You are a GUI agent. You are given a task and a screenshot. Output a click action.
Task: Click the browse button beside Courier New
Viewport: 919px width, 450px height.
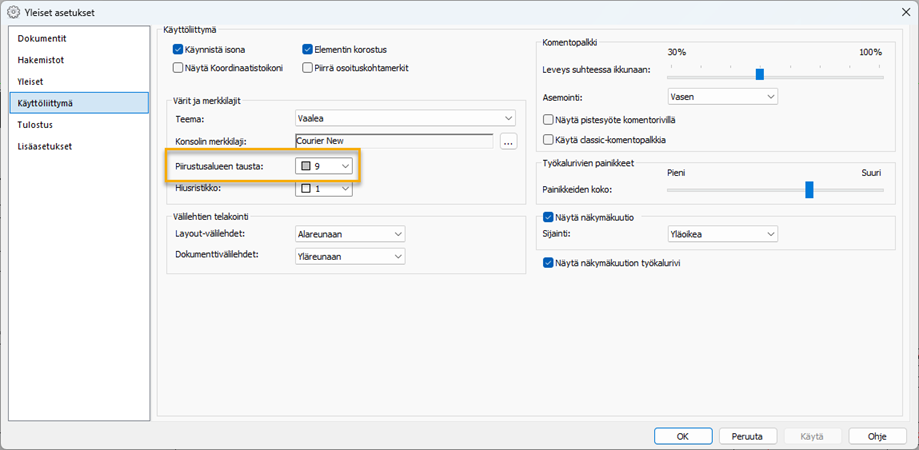pyautogui.click(x=508, y=141)
